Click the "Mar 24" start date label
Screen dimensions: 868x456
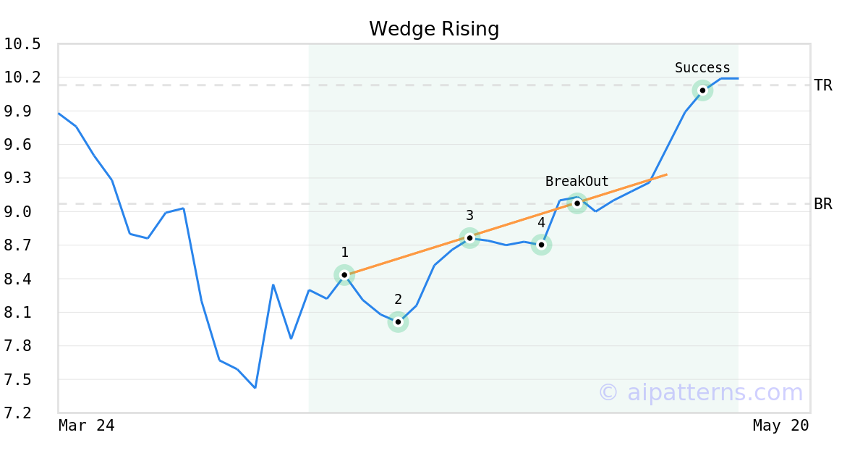86,426
